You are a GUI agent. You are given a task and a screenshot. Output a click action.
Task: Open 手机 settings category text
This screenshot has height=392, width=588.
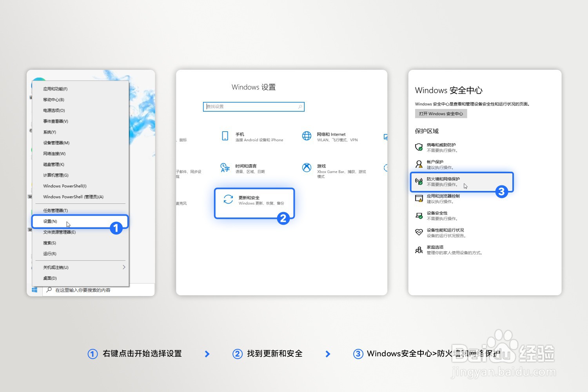[x=240, y=134]
